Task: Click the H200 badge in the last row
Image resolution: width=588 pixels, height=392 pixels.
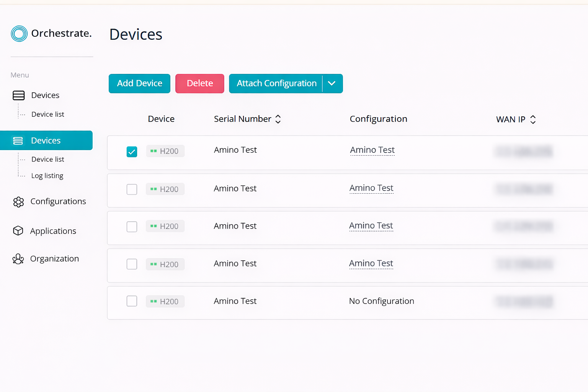Action: [x=165, y=302]
